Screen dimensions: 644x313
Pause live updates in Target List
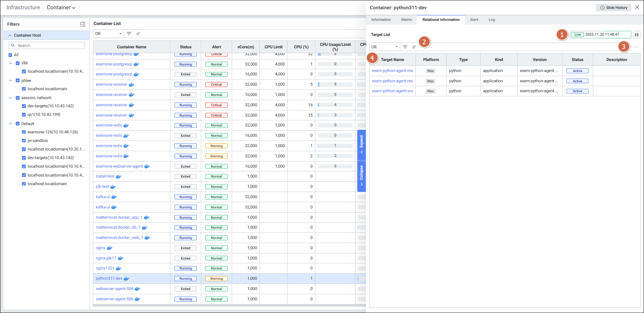[636, 35]
